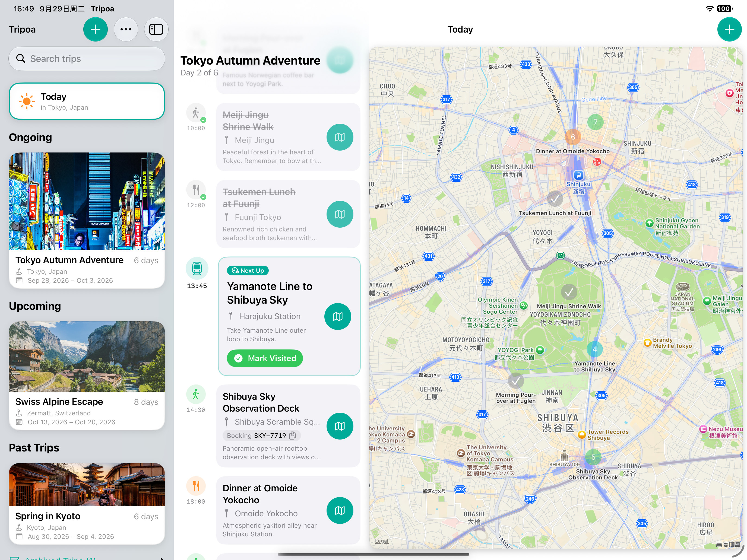Tap the University of Tokyo Komaba marker
747x560 pixels.
click(461, 453)
